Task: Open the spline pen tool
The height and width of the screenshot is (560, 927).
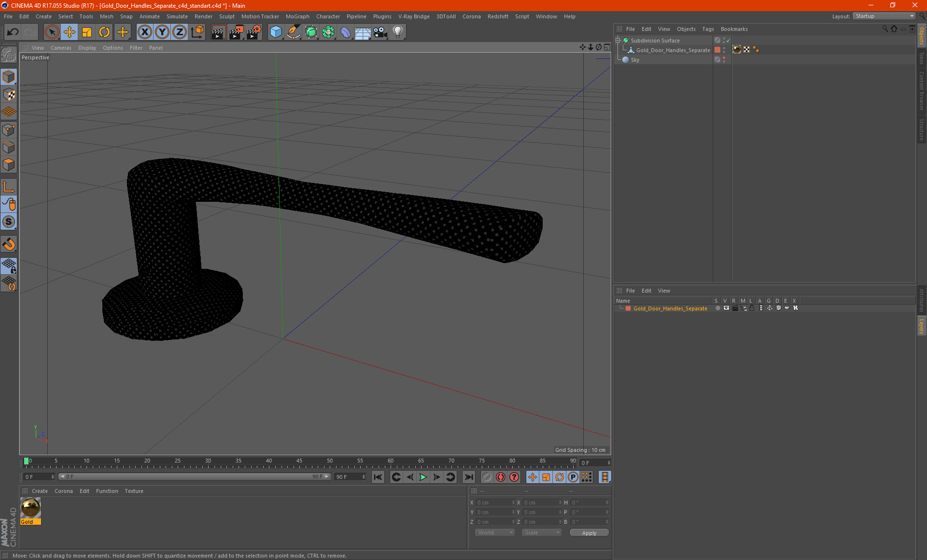Action: pyautogui.click(x=293, y=32)
